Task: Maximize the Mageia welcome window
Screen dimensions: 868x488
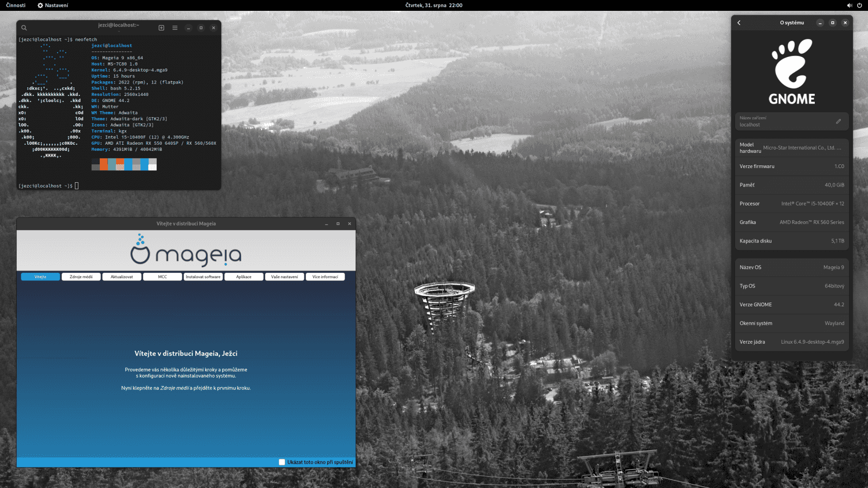Action: (338, 223)
